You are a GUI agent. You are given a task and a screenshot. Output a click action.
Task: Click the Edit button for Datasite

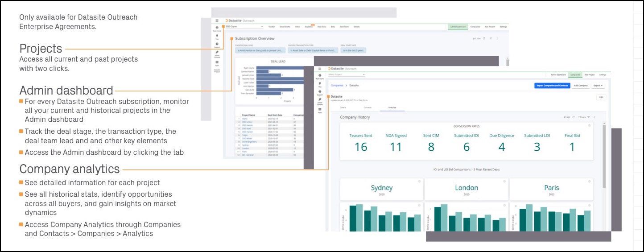[x=601, y=97]
